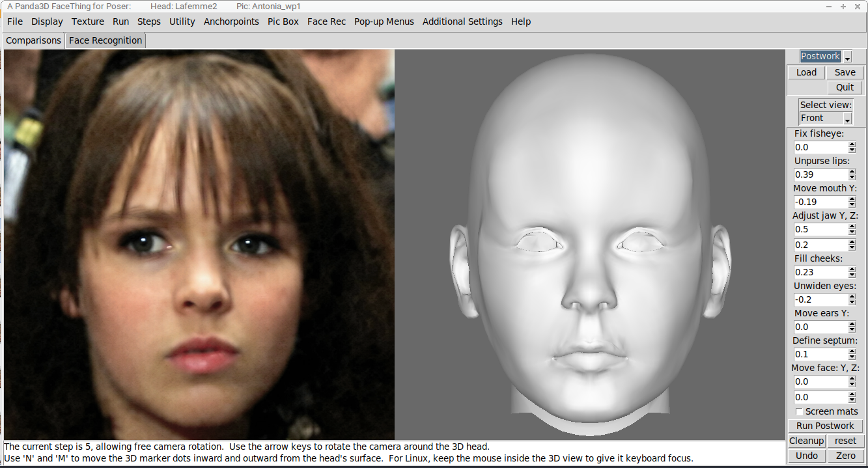The width and height of the screenshot is (868, 468).
Task: Decrease the Unpurse lips value
Action: 852,177
